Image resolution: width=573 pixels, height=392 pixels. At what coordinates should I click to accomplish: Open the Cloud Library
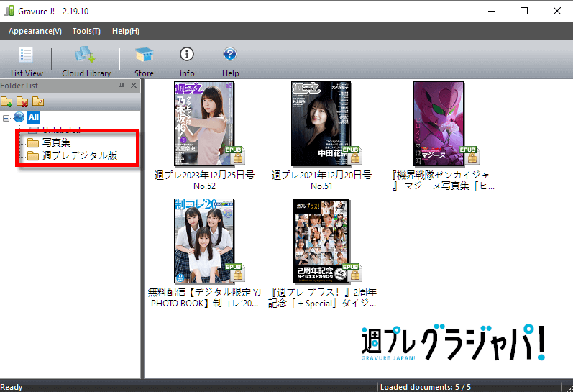86,62
